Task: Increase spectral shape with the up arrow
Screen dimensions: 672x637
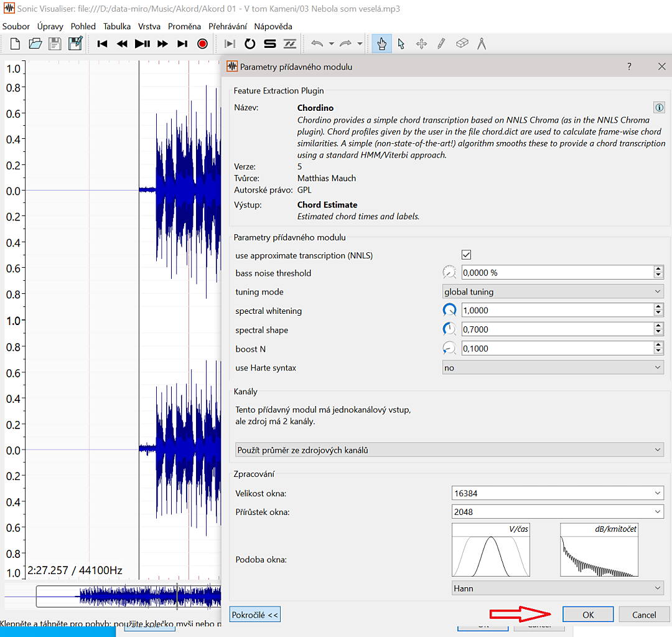Action: (659, 326)
